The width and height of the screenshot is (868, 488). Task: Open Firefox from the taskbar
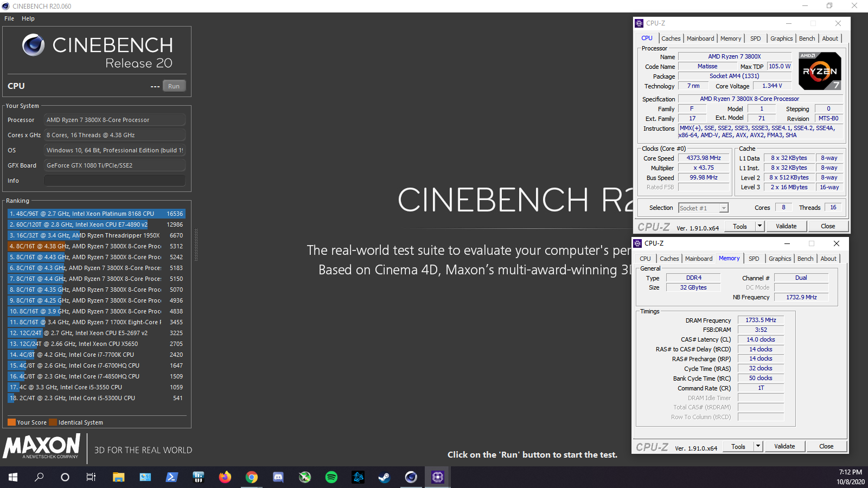point(225,477)
